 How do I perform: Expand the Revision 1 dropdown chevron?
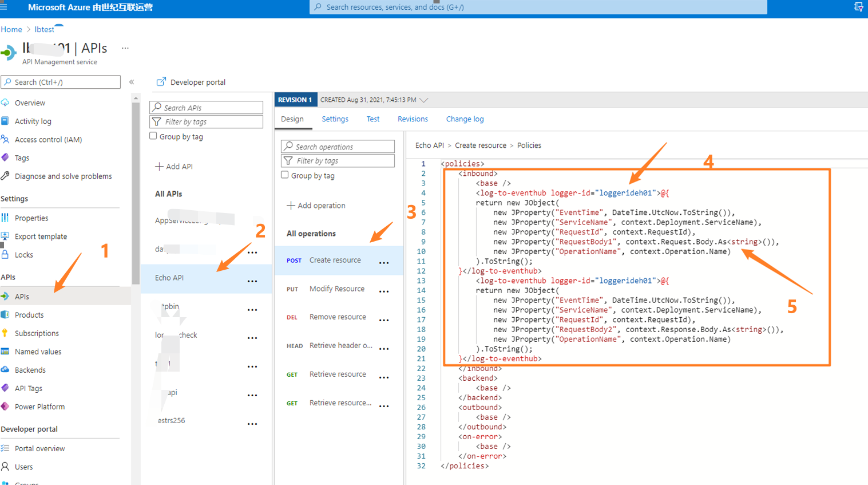click(x=424, y=100)
